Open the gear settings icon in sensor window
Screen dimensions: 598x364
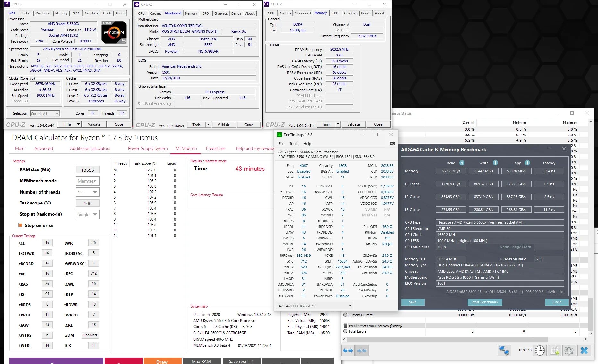(x=569, y=351)
